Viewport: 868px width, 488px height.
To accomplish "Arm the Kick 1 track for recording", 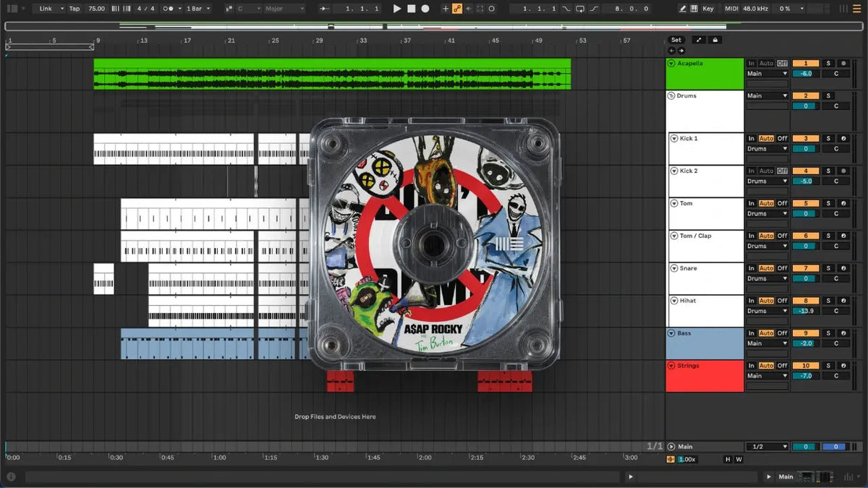I will pos(843,138).
